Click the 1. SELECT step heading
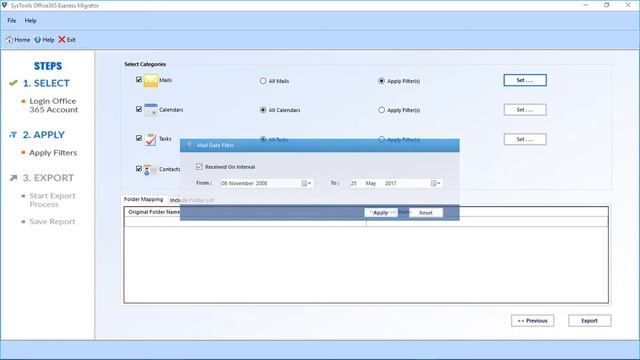The height and width of the screenshot is (360, 640). (x=46, y=83)
